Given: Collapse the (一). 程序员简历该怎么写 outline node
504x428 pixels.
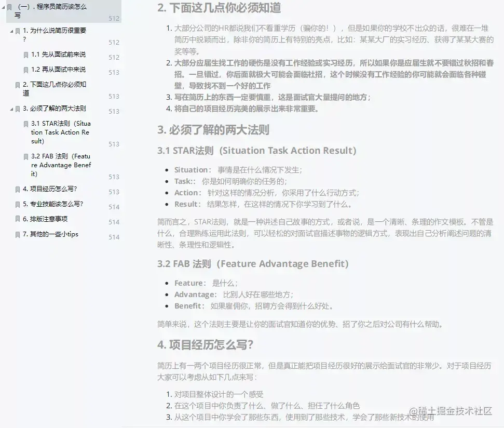Looking at the screenshot, I should coord(3,7).
